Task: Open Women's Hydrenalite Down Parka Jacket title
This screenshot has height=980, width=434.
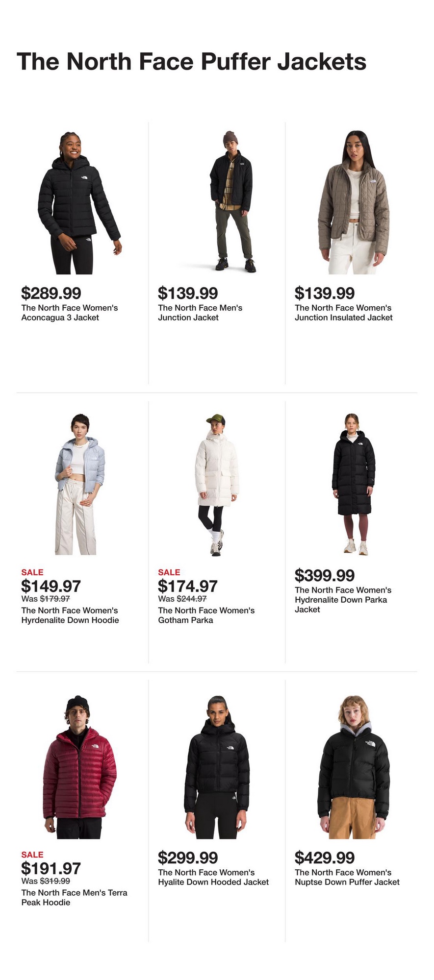Action: 343,600
